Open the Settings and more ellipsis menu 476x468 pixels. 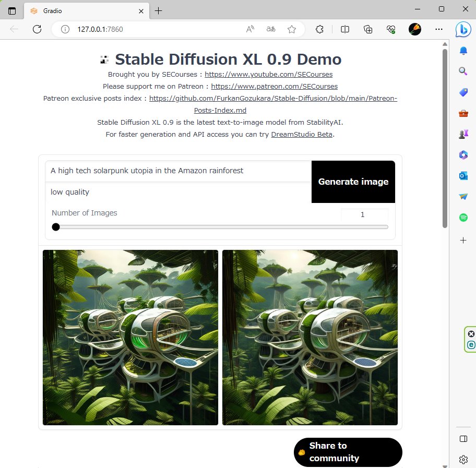coord(439,29)
